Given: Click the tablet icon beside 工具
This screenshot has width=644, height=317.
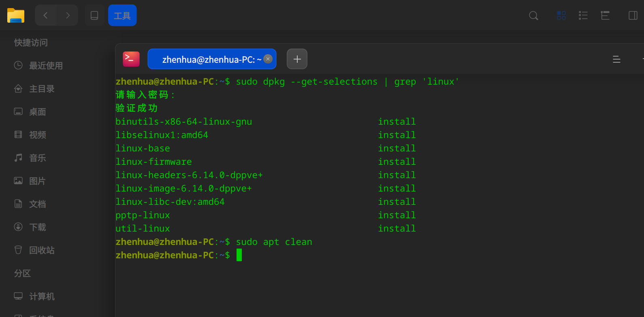Looking at the screenshot, I should pyautogui.click(x=94, y=15).
